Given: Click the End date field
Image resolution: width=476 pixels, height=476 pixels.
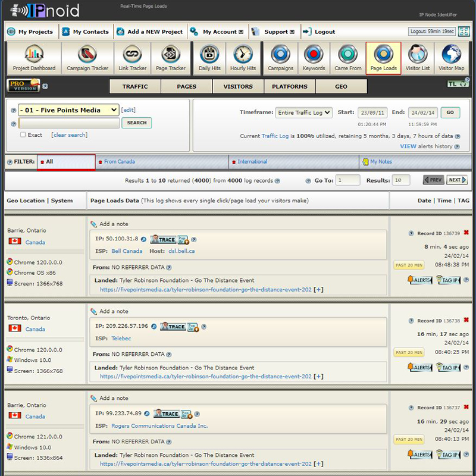Looking at the screenshot, I should (x=423, y=112).
